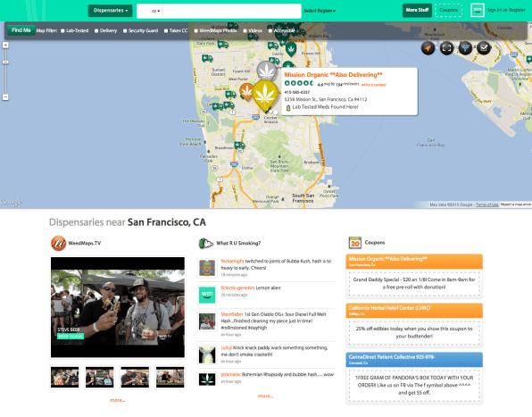This screenshot has width=532, height=417.
Task: Click the What R U Smoking icon
Action: click(x=205, y=243)
